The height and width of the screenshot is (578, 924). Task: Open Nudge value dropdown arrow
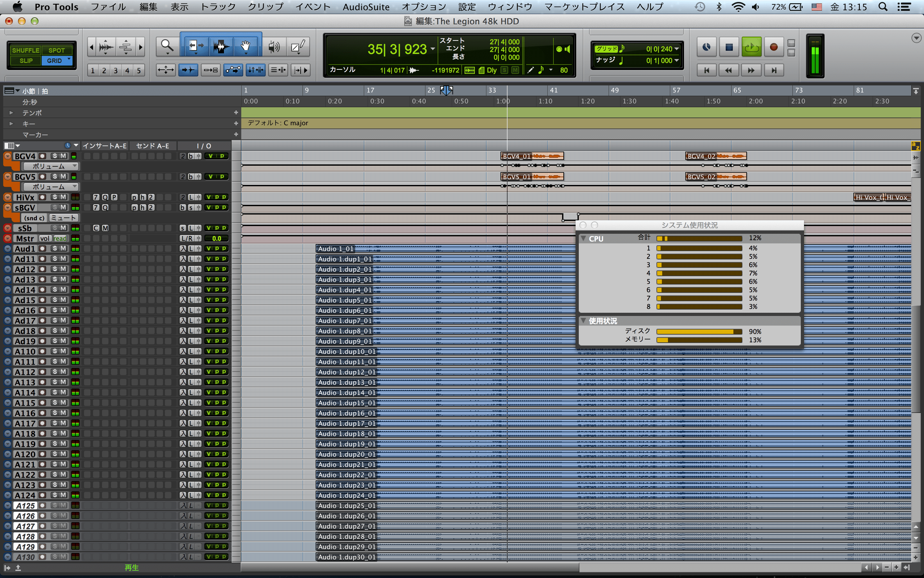tap(677, 60)
